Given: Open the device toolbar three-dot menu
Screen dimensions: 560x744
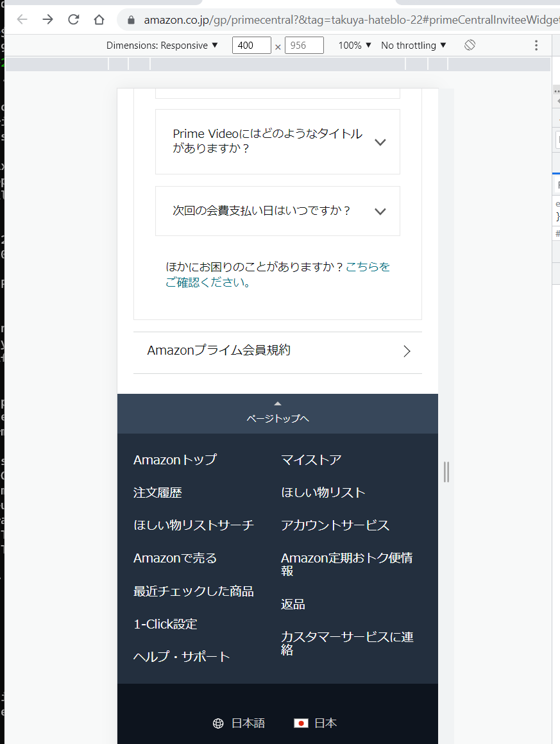Looking at the screenshot, I should click(536, 45).
